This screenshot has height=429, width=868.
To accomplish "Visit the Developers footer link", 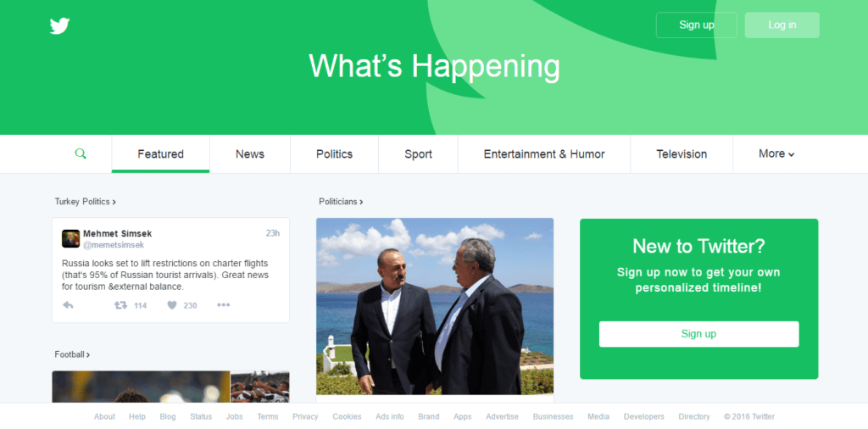I will pyautogui.click(x=644, y=416).
